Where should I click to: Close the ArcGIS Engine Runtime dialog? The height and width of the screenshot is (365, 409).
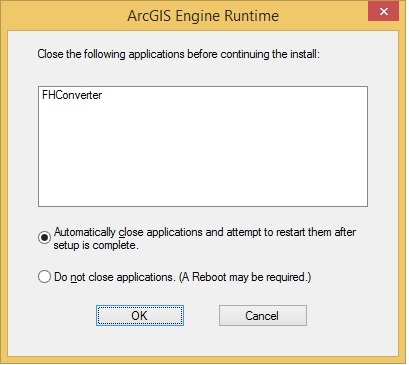[383, 12]
